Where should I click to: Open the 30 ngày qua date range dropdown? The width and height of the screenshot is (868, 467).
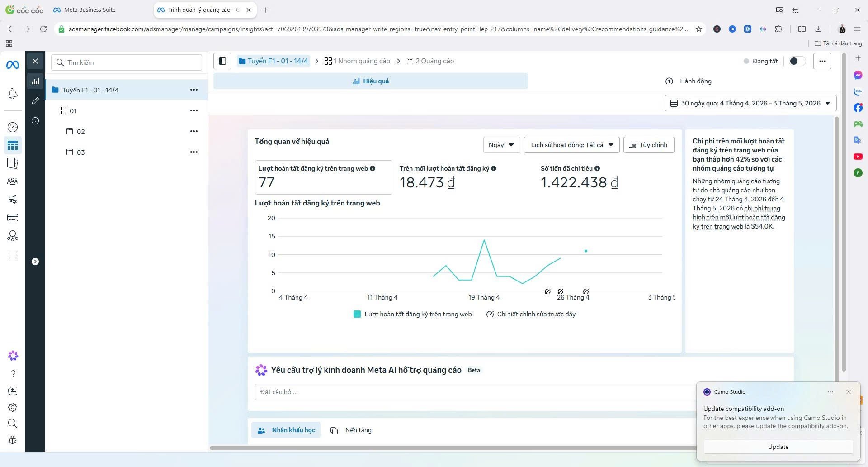coord(750,103)
